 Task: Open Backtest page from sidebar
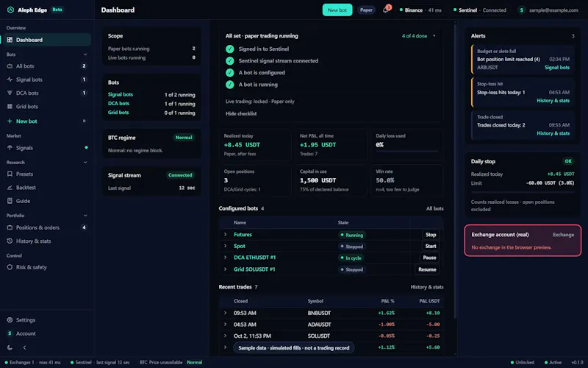pos(46,188)
